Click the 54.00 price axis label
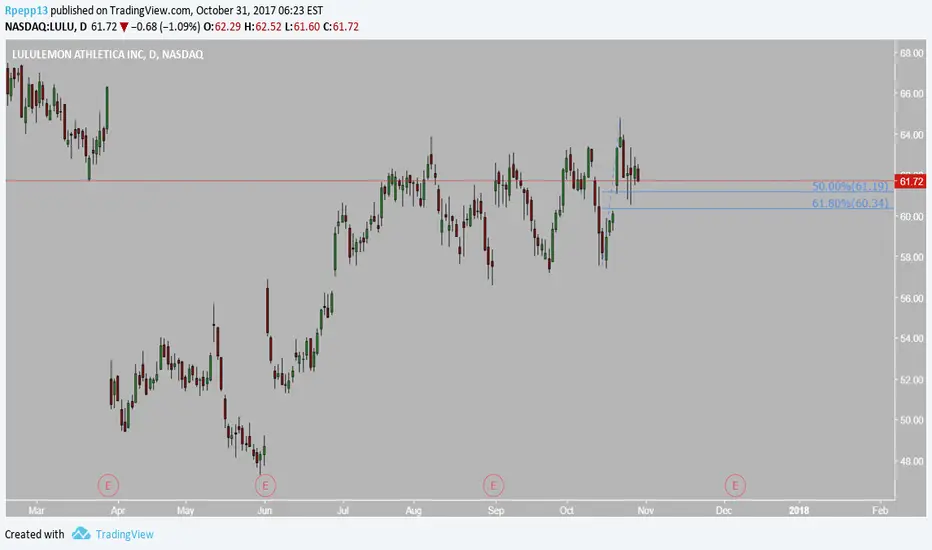Screen dimensions: 932x550 click(x=912, y=338)
